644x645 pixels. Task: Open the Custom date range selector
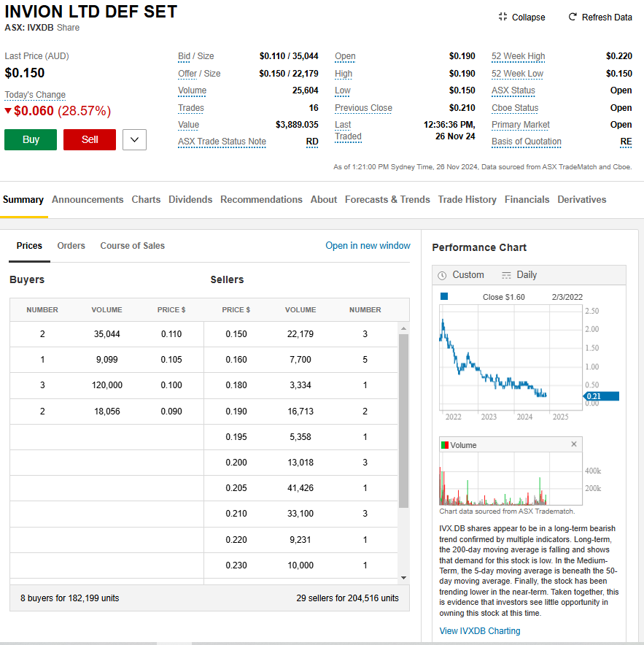click(461, 275)
